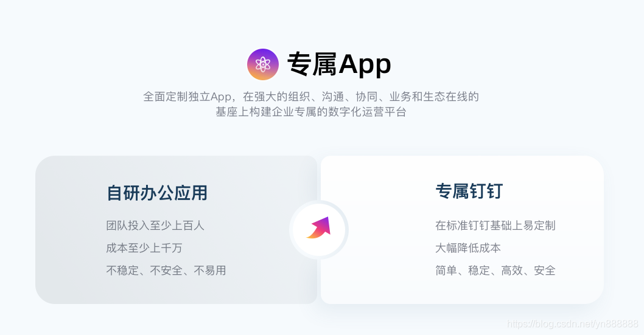Click the text 简单、稳定、高效、安全

coord(495,271)
